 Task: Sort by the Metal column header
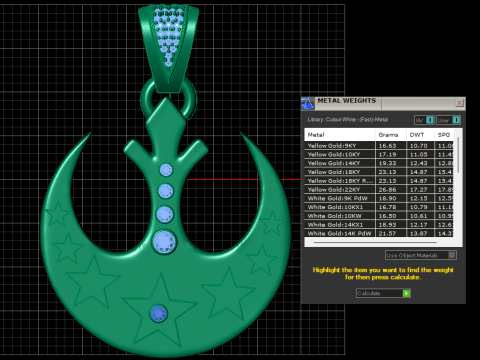(340, 135)
